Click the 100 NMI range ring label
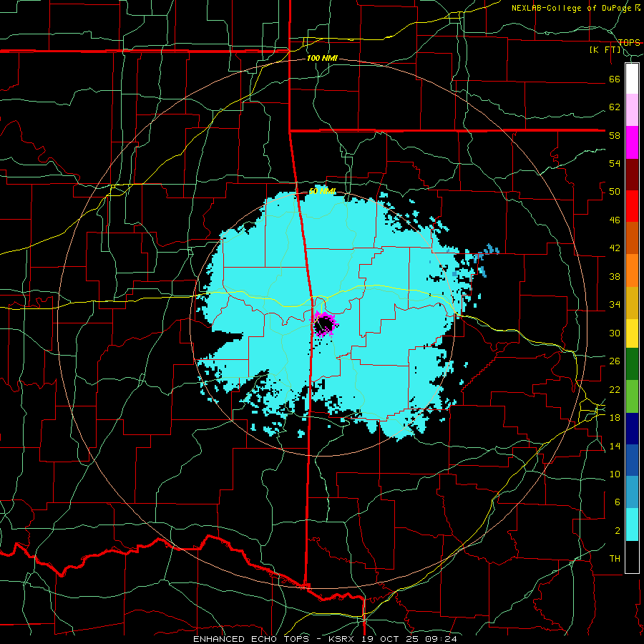The width and height of the screenshot is (644, 644). [322, 59]
